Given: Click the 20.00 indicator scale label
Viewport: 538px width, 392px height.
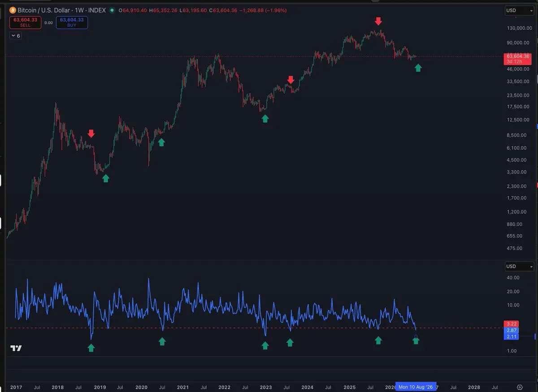Looking at the screenshot, I should tap(513, 292).
